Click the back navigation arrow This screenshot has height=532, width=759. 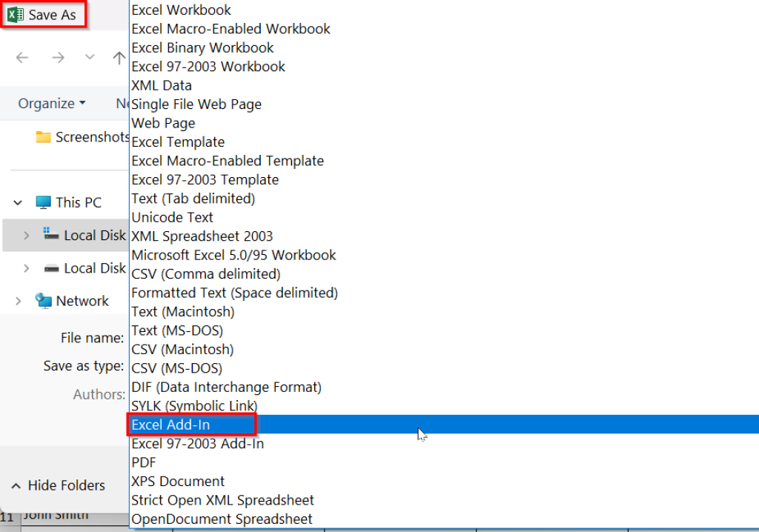23,57
